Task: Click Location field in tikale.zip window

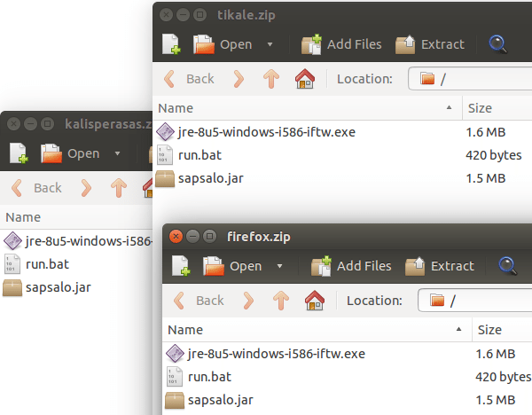Action: click(470, 79)
